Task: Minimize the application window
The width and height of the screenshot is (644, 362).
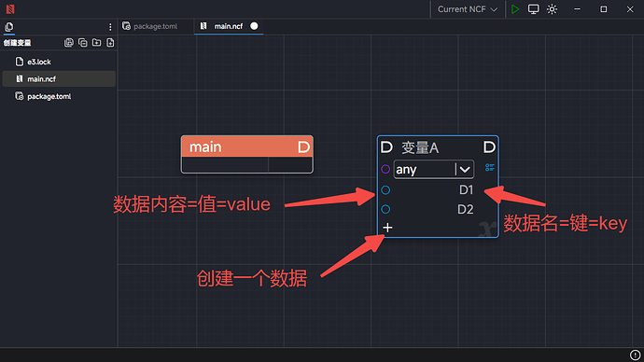Action: click(x=577, y=9)
